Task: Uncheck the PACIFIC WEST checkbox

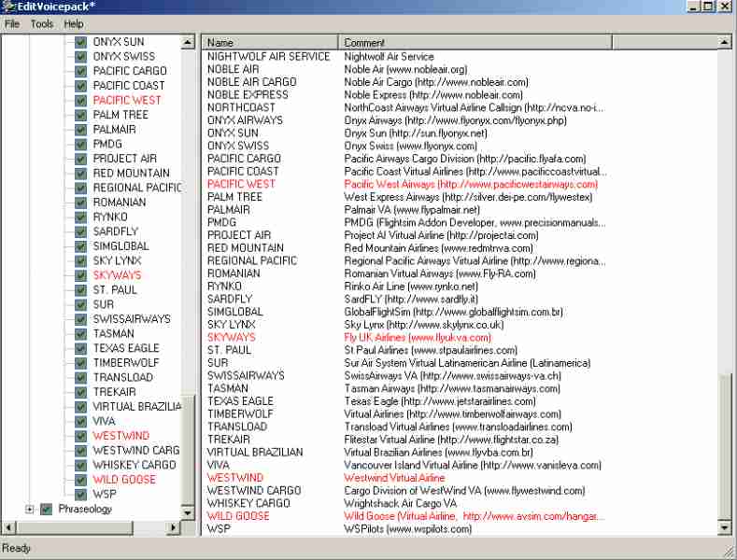Action: [81, 100]
